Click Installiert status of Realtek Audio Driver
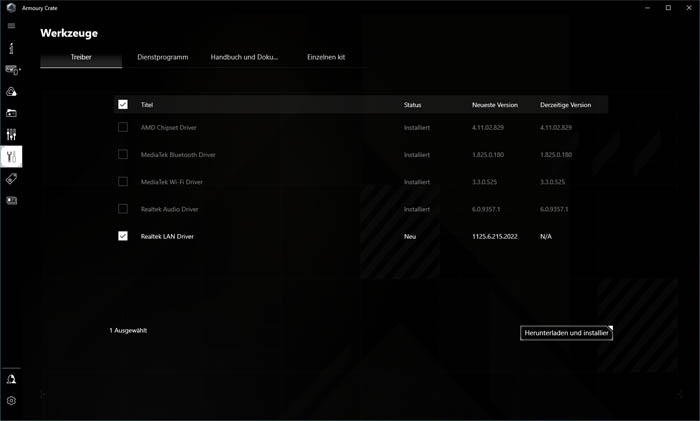Screen dimensions: 700x421 pos(417,209)
